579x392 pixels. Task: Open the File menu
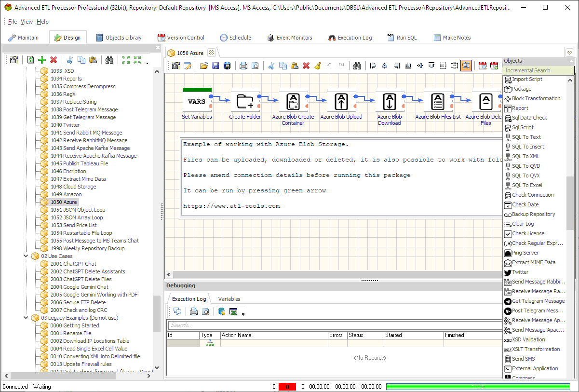coord(13,22)
